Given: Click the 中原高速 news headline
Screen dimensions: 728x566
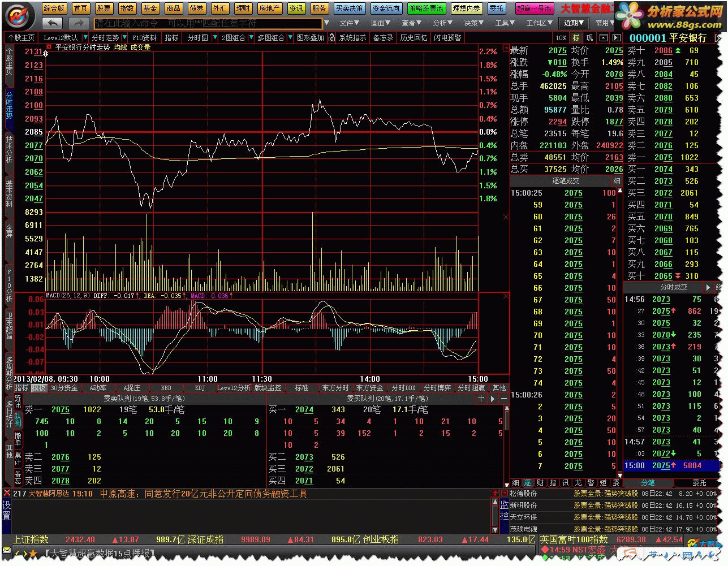Looking at the screenshot, I should 204,494.
